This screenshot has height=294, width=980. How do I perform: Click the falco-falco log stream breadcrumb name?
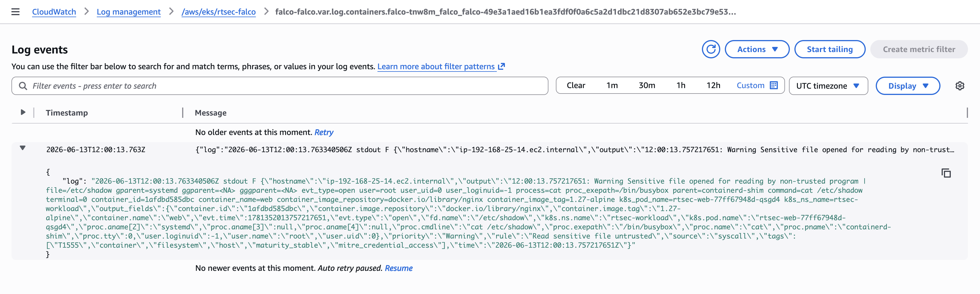[x=505, y=12]
